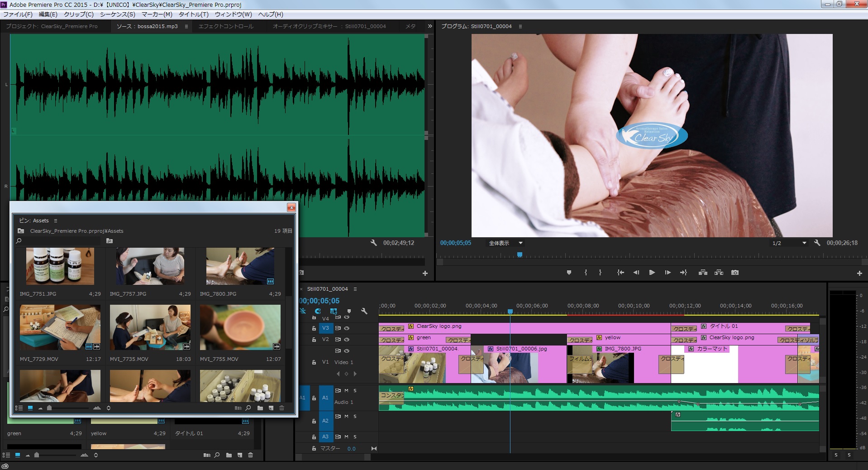The image size is (868, 470).
Task: Play the program monitor sequence
Action: coord(652,273)
